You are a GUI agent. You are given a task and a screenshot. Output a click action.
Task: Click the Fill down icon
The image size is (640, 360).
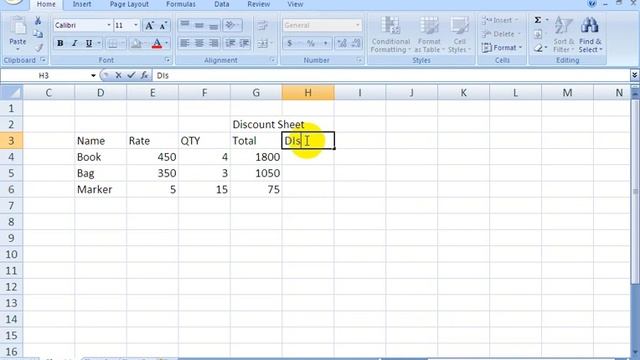538,34
